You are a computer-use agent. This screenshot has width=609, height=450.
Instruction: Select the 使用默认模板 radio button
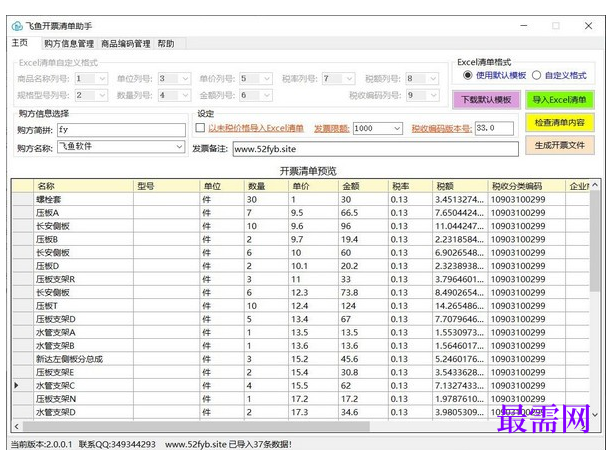[468, 75]
